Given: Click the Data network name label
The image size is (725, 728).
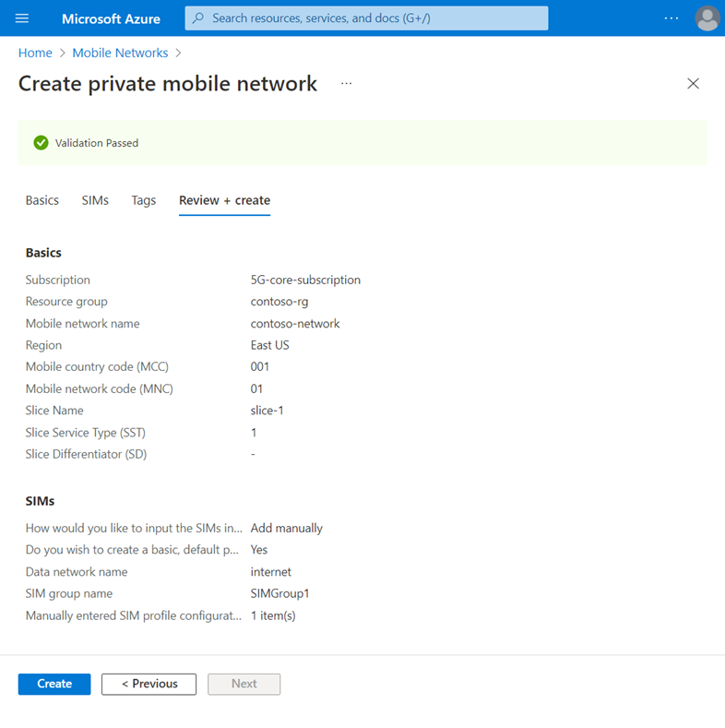Looking at the screenshot, I should click(x=77, y=572).
